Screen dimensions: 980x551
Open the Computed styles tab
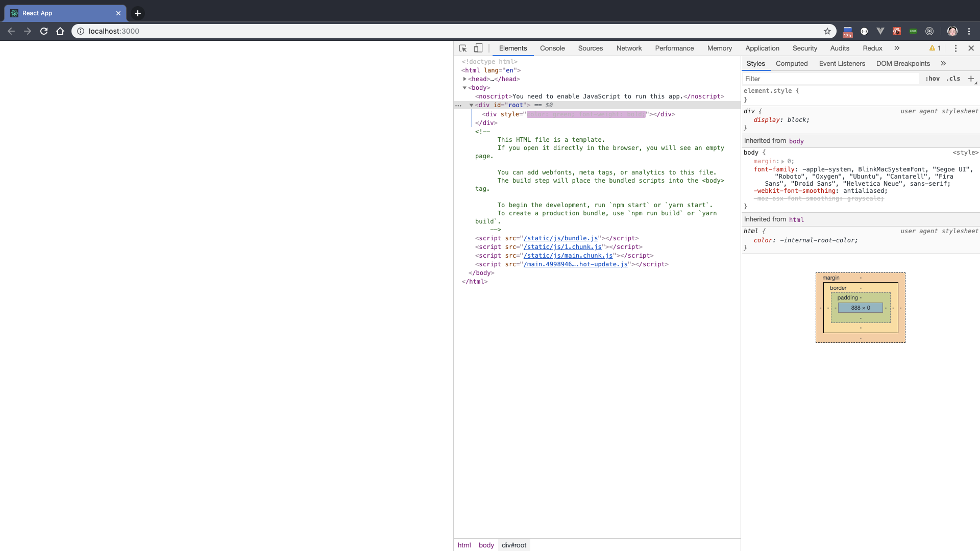coord(792,63)
